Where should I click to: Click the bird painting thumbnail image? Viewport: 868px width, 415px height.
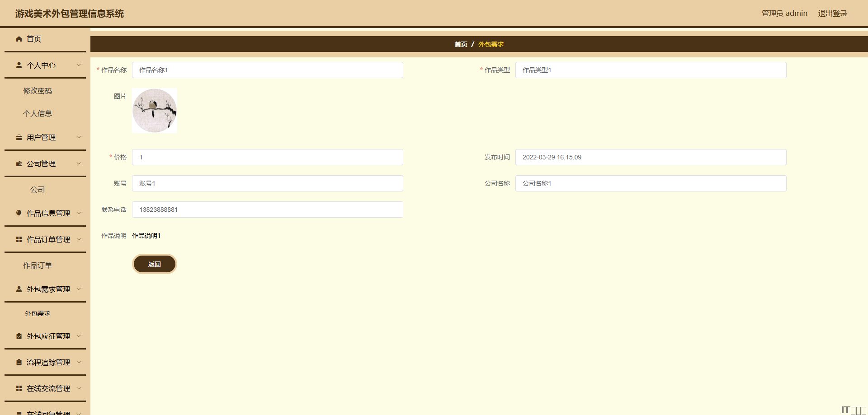pos(155,111)
